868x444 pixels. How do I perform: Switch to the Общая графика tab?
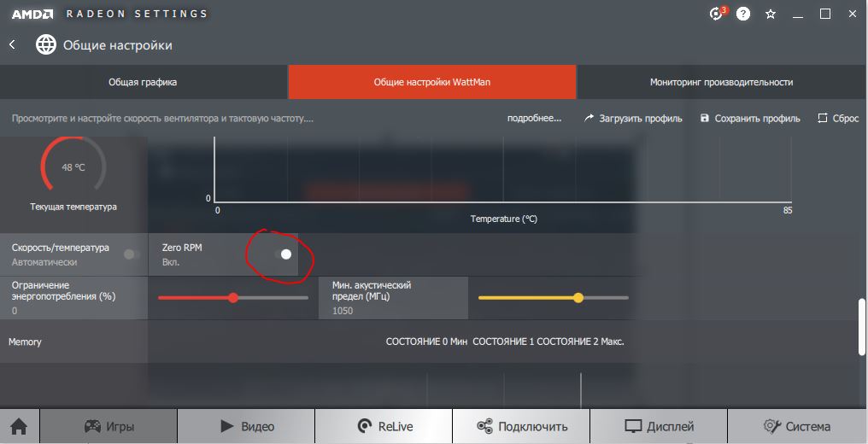pos(144,82)
